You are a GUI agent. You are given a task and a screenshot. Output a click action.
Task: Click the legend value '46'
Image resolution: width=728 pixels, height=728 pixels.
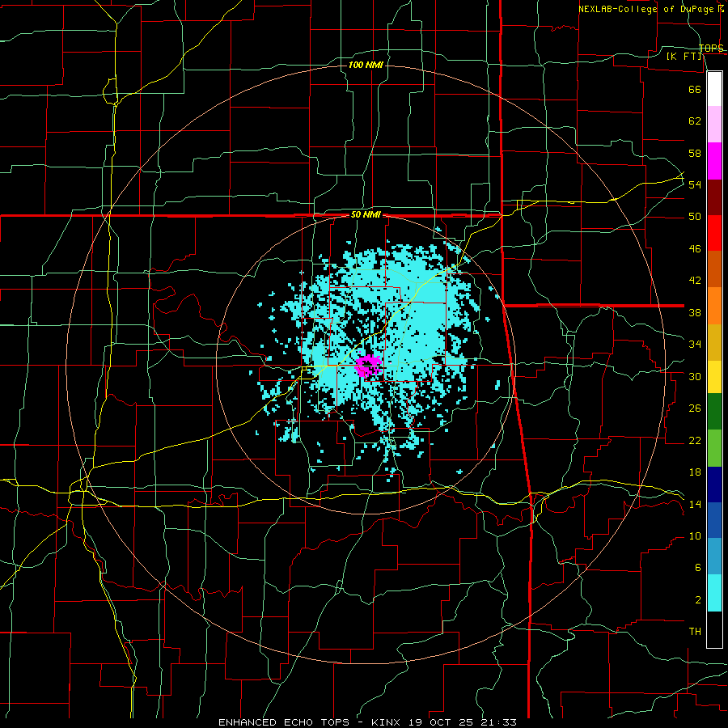(x=695, y=249)
